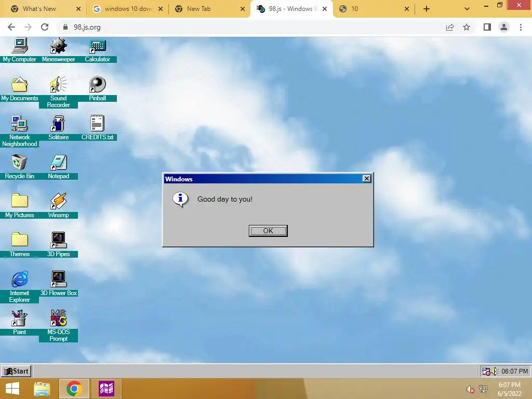Open a new browser tab
This screenshot has height=399, width=532.
point(427,9)
